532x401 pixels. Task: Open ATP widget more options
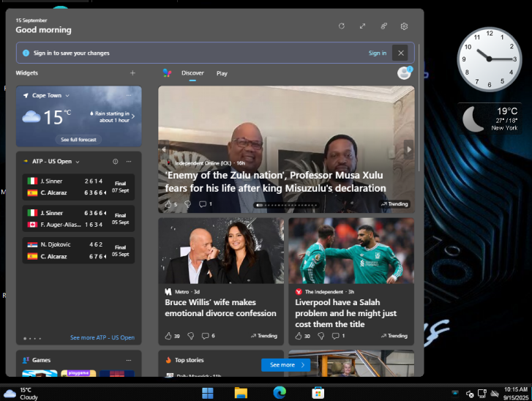(x=129, y=162)
